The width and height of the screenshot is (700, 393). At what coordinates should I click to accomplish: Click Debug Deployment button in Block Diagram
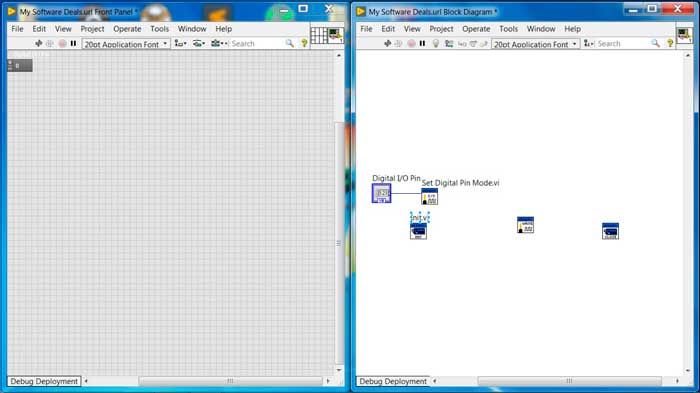pyautogui.click(x=393, y=381)
